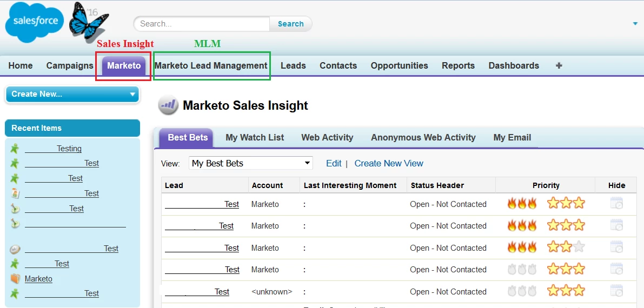Select the Marketo tab
The width and height of the screenshot is (644, 308).
pyautogui.click(x=124, y=66)
